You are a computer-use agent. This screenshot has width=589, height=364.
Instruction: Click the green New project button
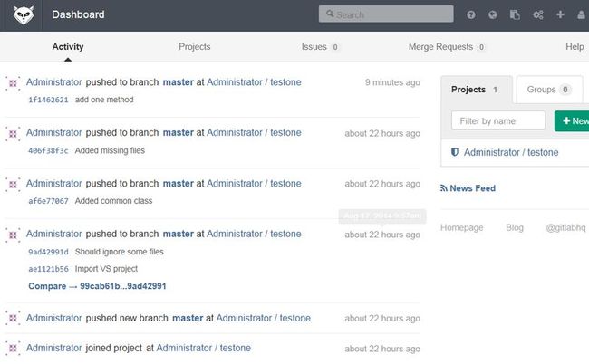[x=572, y=120]
